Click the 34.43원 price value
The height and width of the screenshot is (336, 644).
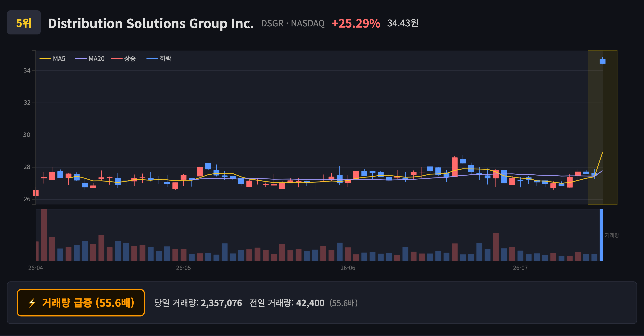[x=403, y=23]
